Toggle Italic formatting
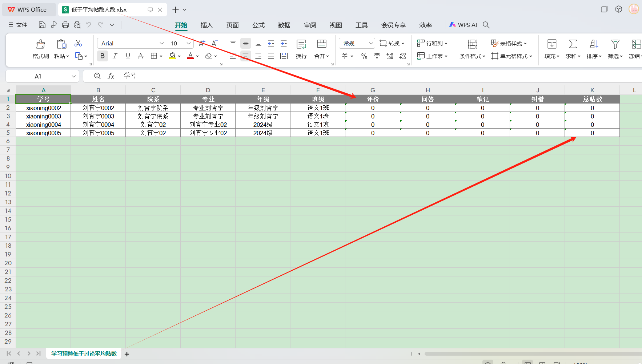The width and height of the screenshot is (642, 364). click(115, 56)
